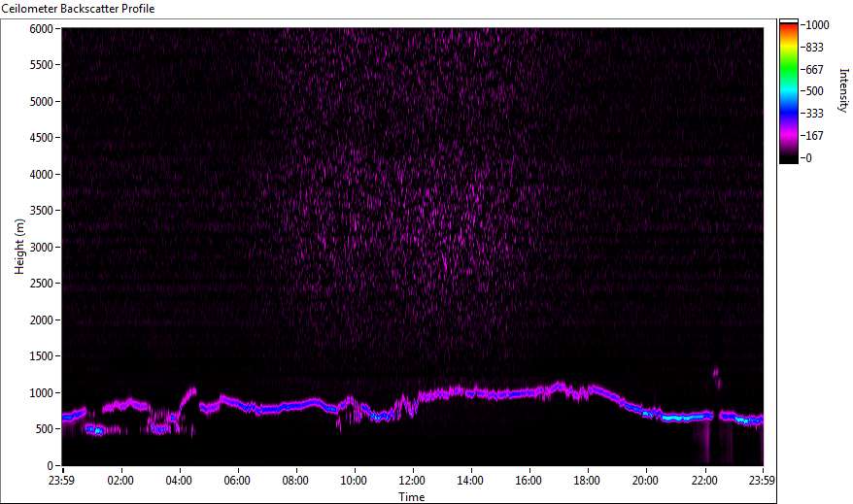Click the 1000 height axis value

(42, 393)
